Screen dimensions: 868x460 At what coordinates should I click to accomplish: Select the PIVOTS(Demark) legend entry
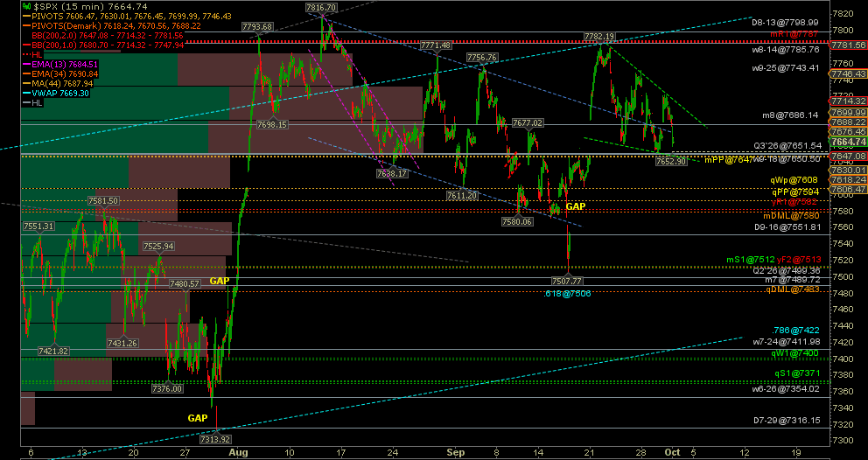(x=111, y=25)
